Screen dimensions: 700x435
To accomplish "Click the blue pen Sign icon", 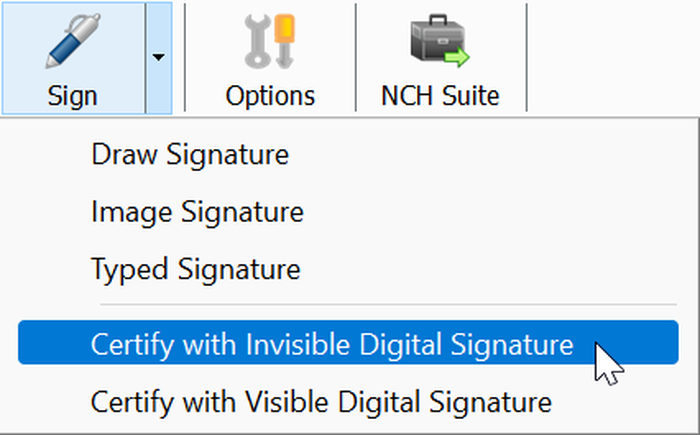I will click(x=73, y=41).
